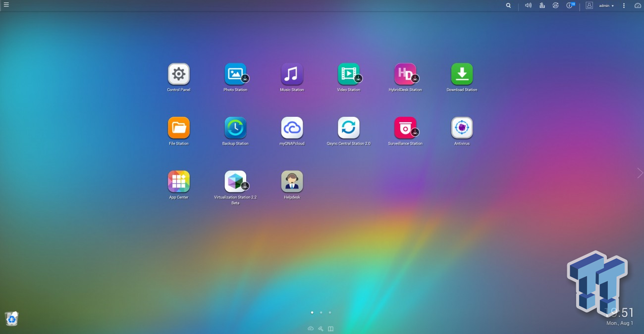The width and height of the screenshot is (644, 334).
Task: Open the three-dot more options menu
Action: [x=624, y=5]
